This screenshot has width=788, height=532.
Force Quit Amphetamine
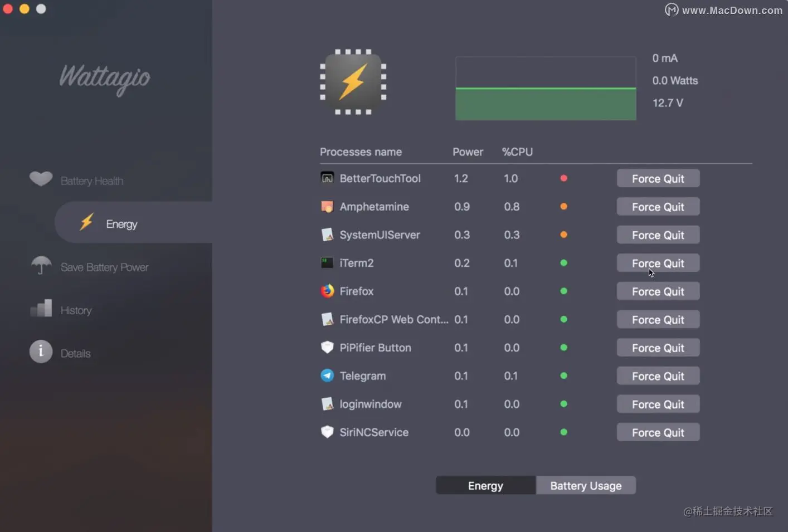(658, 207)
